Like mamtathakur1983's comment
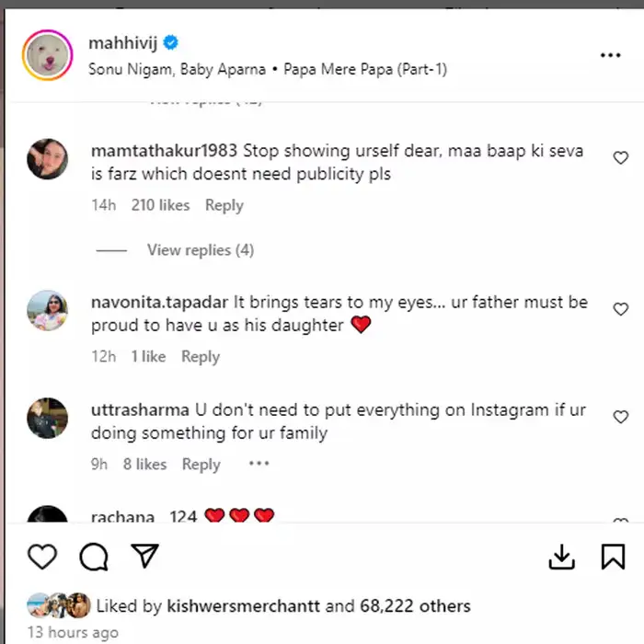644x644 pixels. tap(621, 158)
